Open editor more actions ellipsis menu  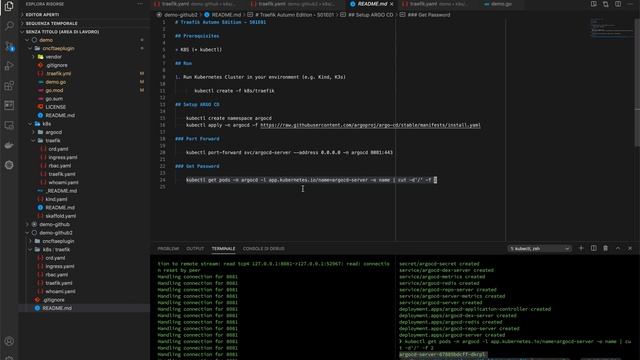pyautogui.click(x=631, y=4)
